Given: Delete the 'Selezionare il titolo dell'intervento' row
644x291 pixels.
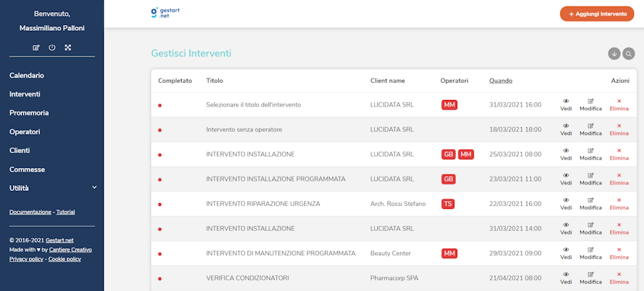Looking at the screenshot, I should (619, 104).
